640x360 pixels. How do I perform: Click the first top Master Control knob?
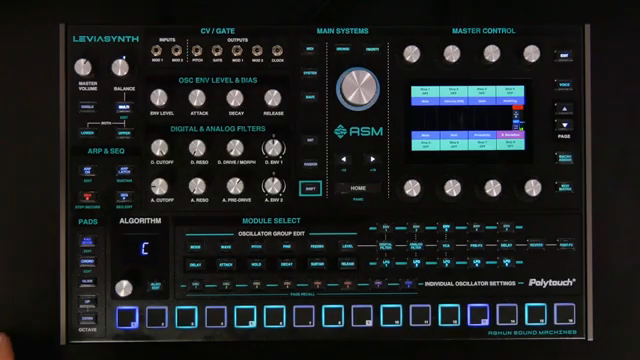[411, 54]
